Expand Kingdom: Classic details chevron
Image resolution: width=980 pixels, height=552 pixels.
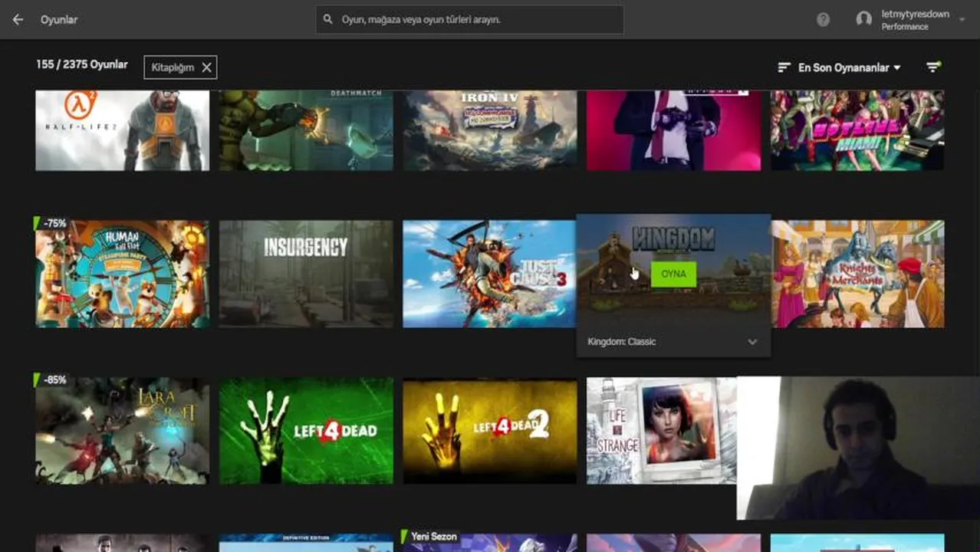click(x=752, y=342)
